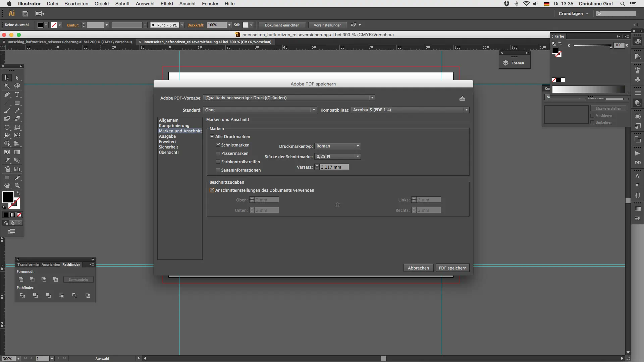Click the K color slider in Farbe
The height and width of the screenshot is (362, 644).
(x=592, y=45)
